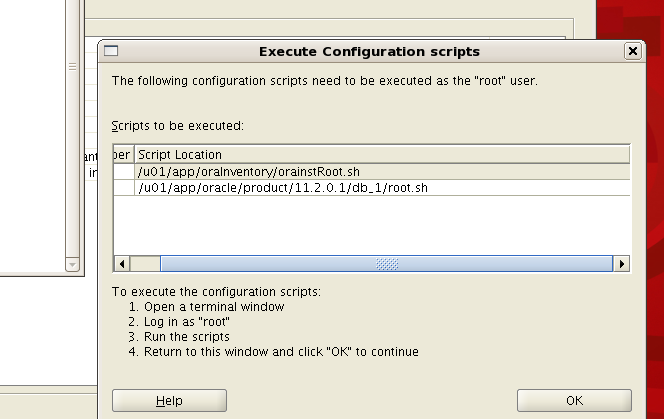The image size is (664, 419).
Task: Open Help for configuration scripts
Action: tap(169, 400)
